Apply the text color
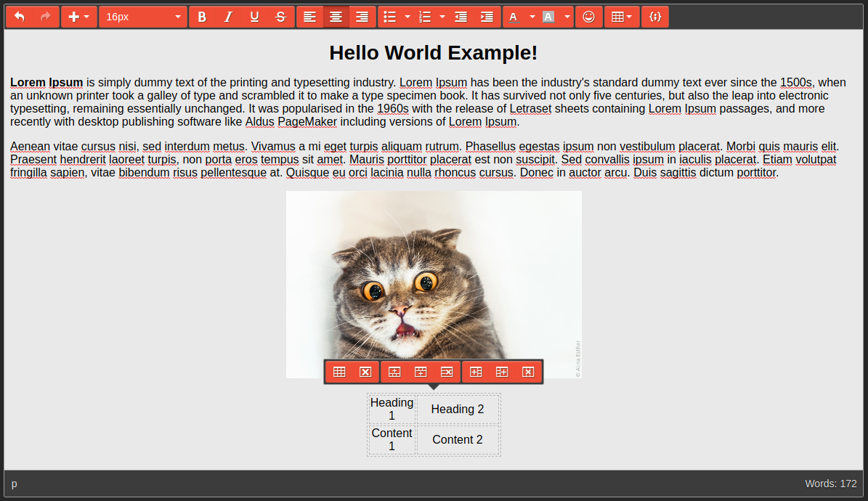 tap(514, 17)
